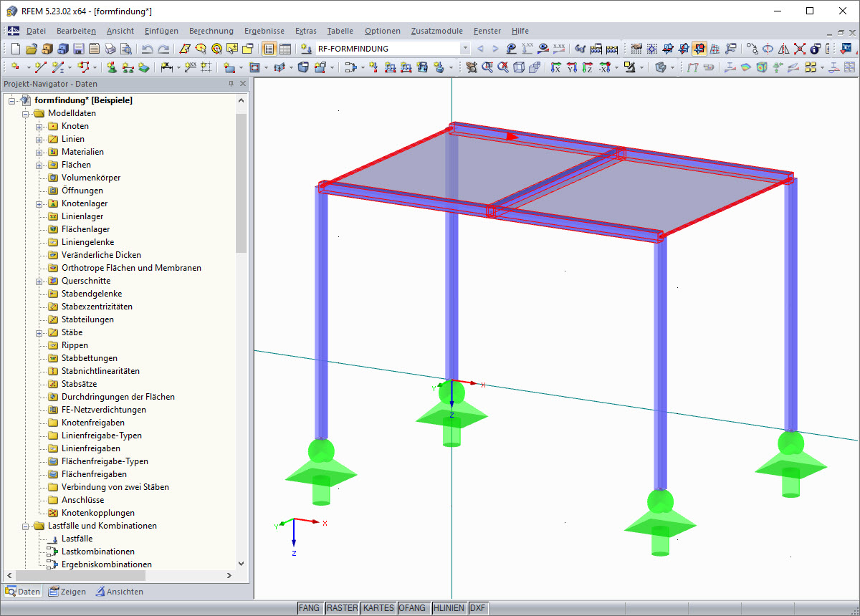Toggle the Projekt-Navigator display button
The width and height of the screenshot is (860, 616).
pos(269,49)
